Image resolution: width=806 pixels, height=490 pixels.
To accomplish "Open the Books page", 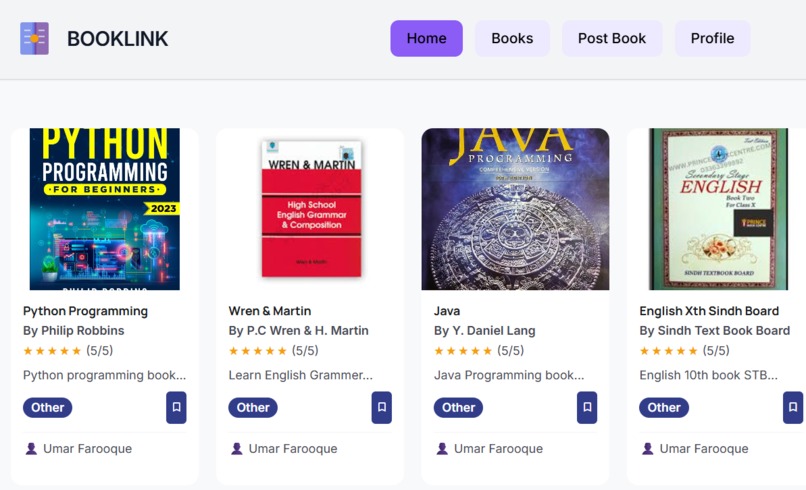I will pos(512,39).
